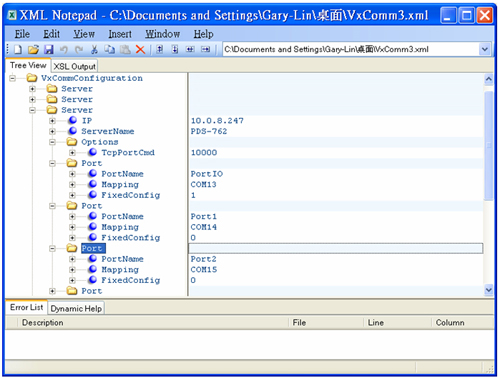Click the Copy icon in the toolbar
The width and height of the screenshot is (500, 378).
pos(109,50)
